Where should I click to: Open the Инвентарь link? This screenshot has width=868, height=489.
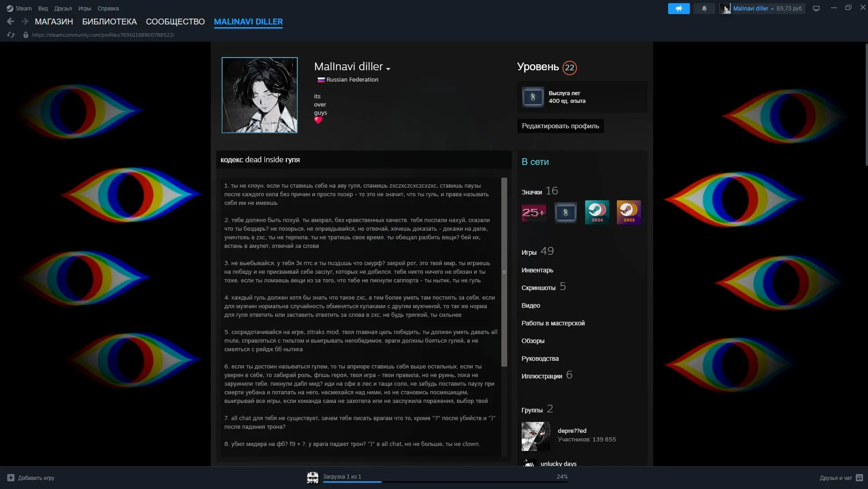point(537,270)
